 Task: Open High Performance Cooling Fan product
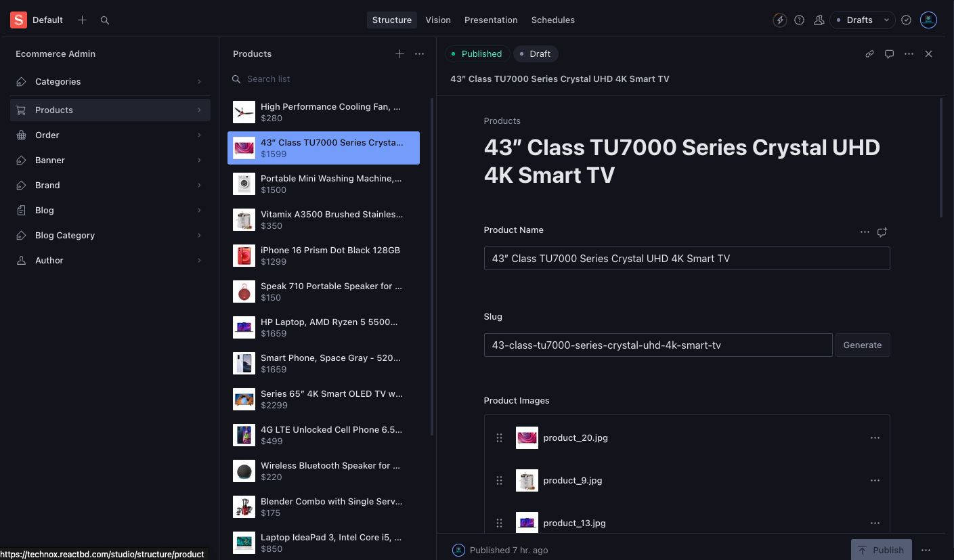(x=324, y=112)
